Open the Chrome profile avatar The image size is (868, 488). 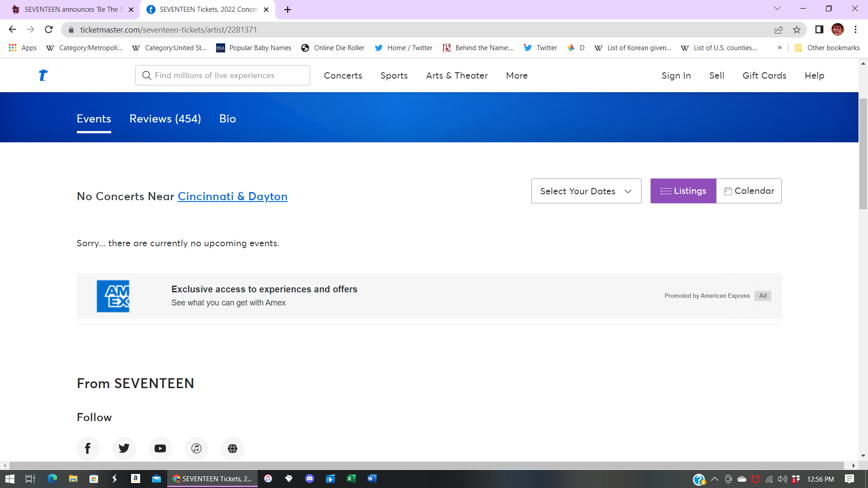coord(838,30)
